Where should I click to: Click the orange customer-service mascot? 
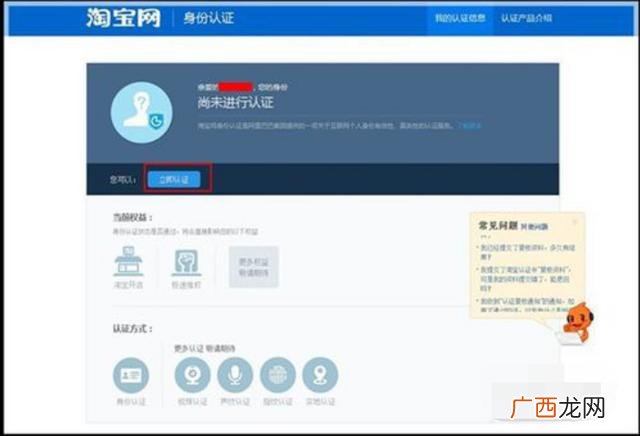point(578,322)
